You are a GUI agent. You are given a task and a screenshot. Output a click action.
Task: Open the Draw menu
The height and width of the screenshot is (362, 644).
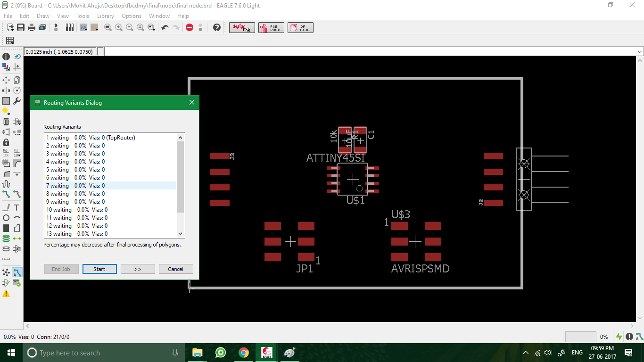pyautogui.click(x=43, y=16)
